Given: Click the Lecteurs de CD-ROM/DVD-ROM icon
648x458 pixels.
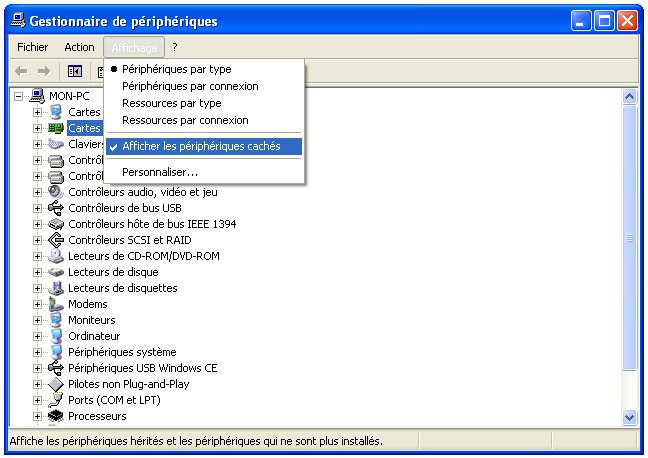Looking at the screenshot, I should coord(56,256).
